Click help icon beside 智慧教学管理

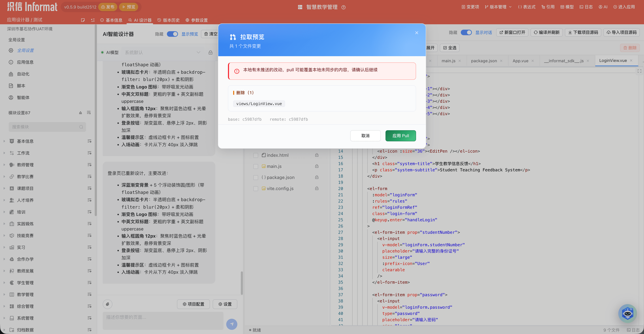(344, 7)
